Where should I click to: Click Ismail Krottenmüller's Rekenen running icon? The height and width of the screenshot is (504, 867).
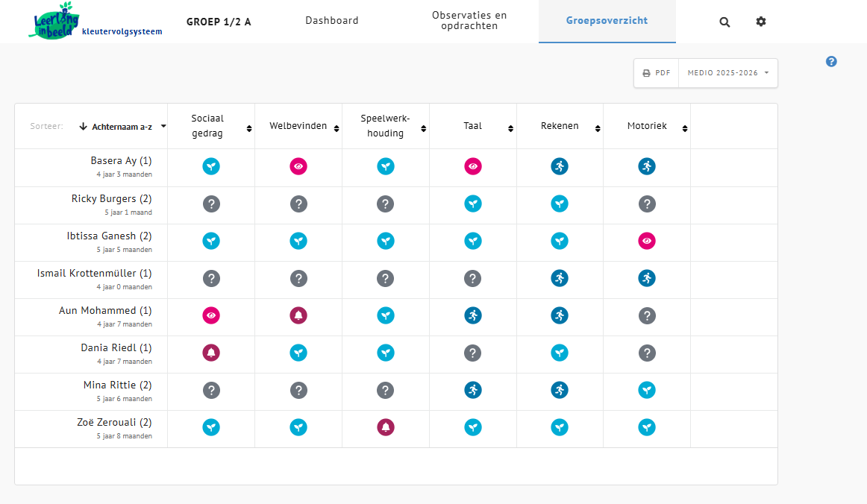[x=560, y=278]
